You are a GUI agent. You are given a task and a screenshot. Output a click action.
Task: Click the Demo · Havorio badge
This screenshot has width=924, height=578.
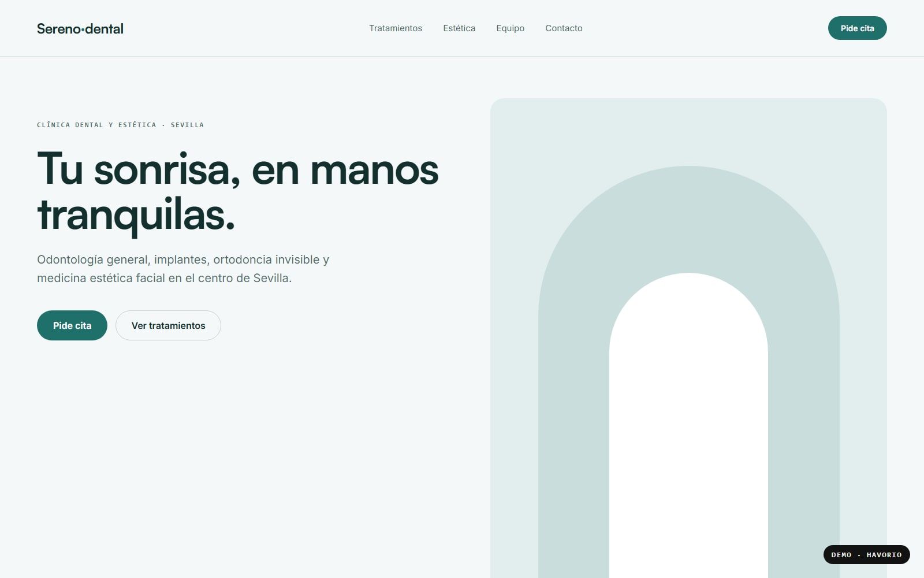(866, 554)
